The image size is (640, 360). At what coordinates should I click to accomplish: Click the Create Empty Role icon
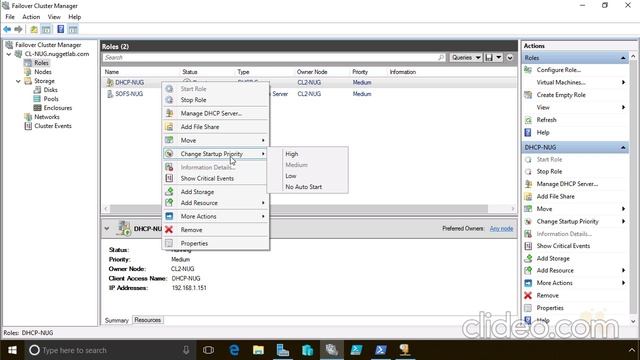(x=528, y=95)
